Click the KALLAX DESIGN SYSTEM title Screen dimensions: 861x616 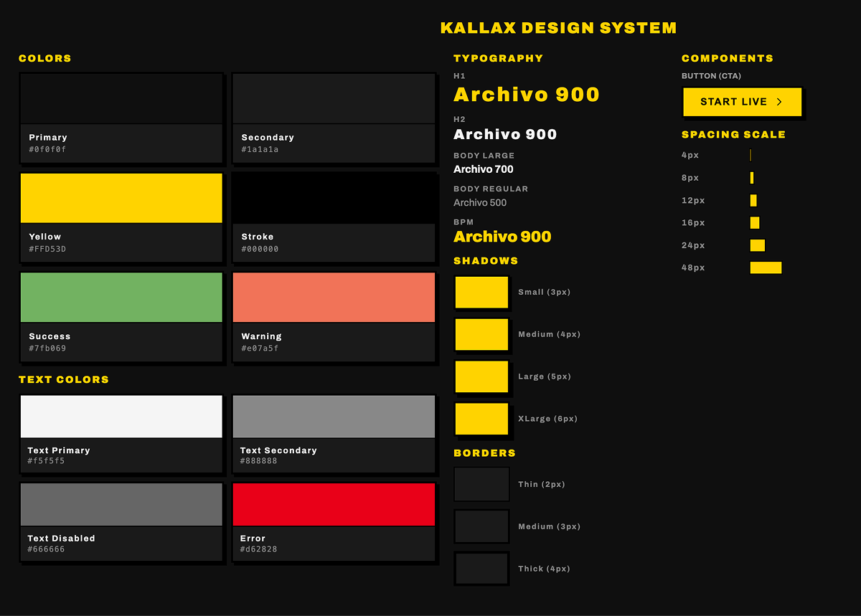[x=559, y=27]
